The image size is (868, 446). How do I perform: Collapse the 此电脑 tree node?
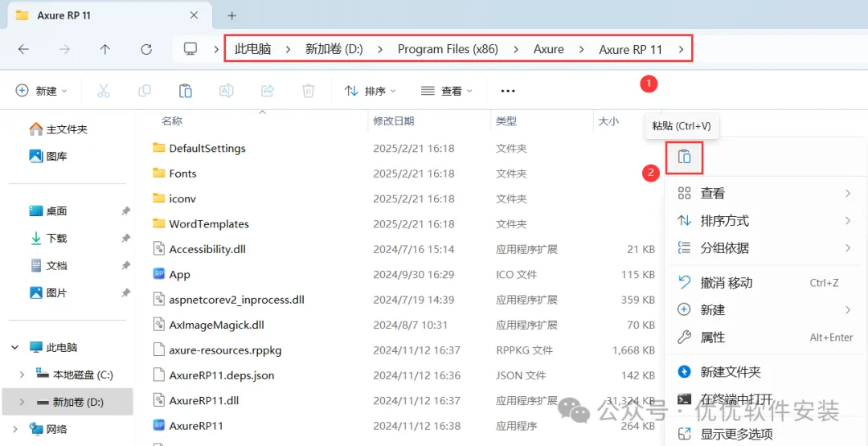pyautogui.click(x=14, y=347)
